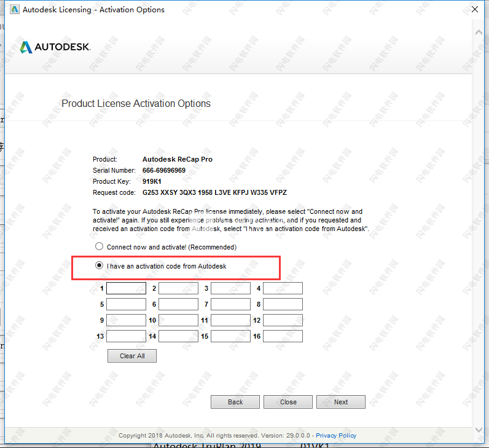Click activation code field 7
This screenshot has width=489, height=448.
pyautogui.click(x=230, y=304)
